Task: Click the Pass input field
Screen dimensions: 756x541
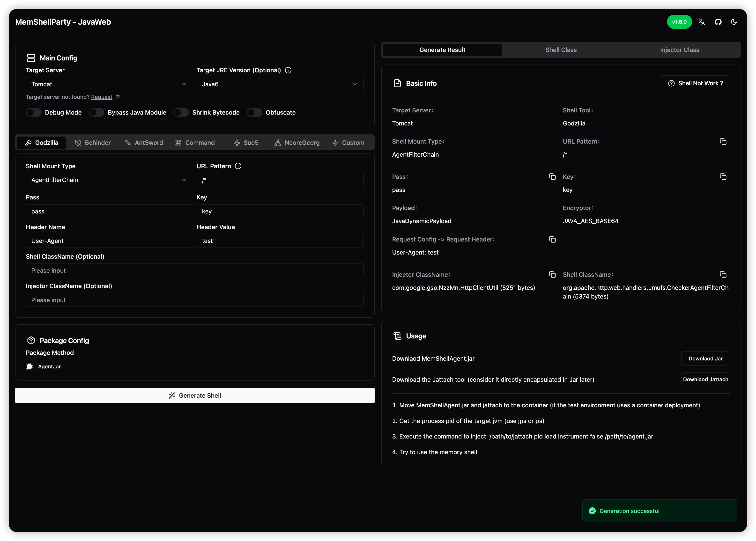Action: [x=109, y=211]
